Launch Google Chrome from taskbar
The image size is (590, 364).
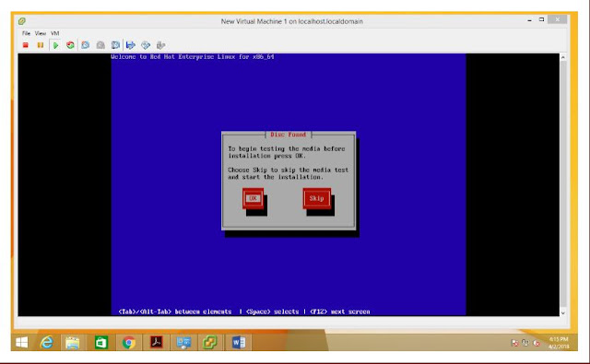[x=129, y=343]
